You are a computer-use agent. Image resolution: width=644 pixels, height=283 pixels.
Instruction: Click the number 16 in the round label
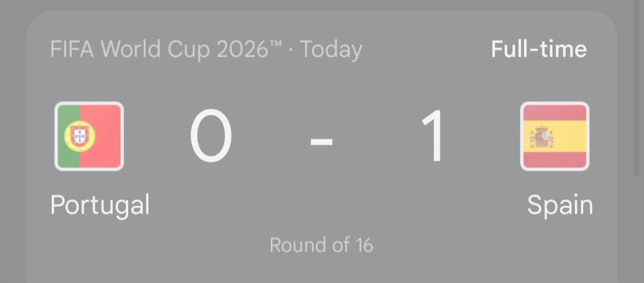point(363,245)
